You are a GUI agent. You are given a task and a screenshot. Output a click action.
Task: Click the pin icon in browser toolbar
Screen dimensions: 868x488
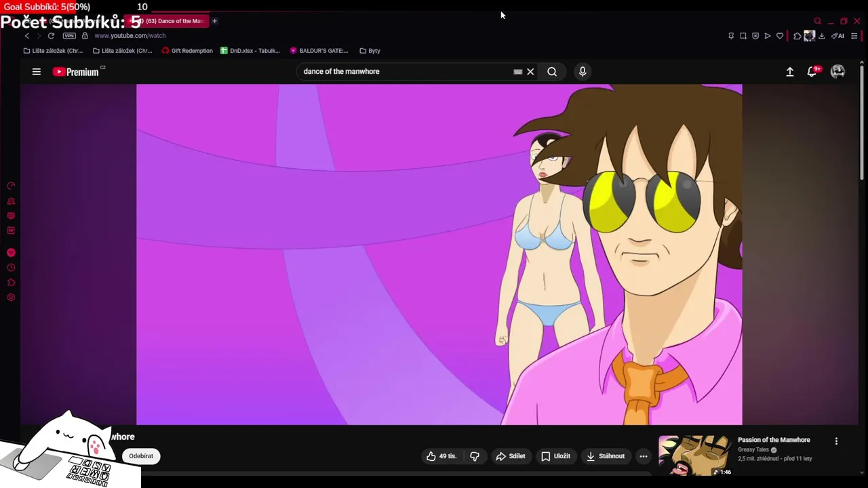point(731,36)
